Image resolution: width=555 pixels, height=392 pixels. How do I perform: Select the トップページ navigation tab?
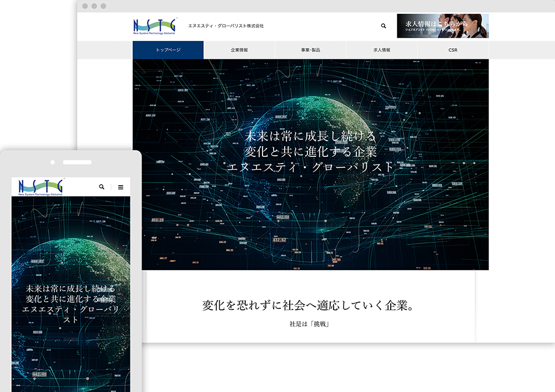point(168,50)
